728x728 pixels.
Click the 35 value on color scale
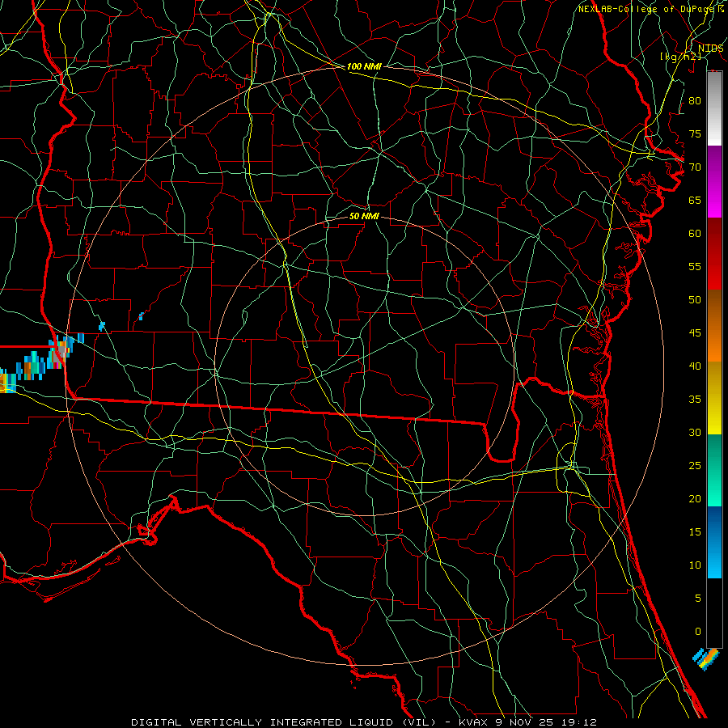tap(695, 400)
